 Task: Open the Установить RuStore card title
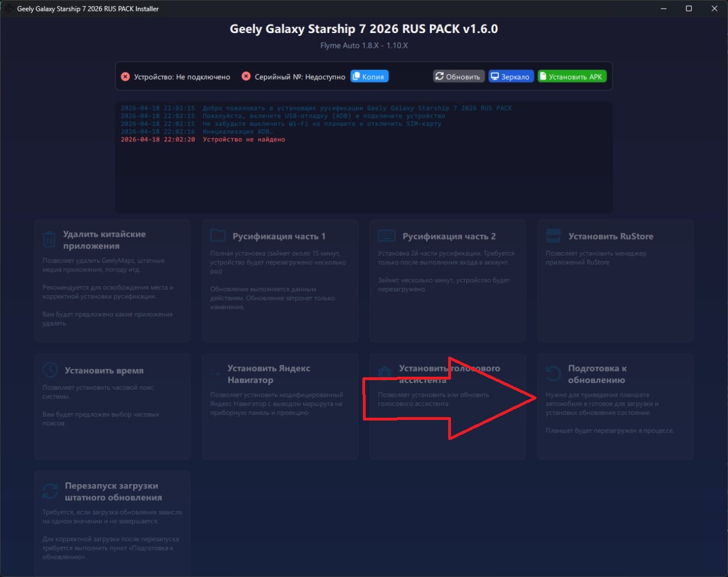click(611, 236)
